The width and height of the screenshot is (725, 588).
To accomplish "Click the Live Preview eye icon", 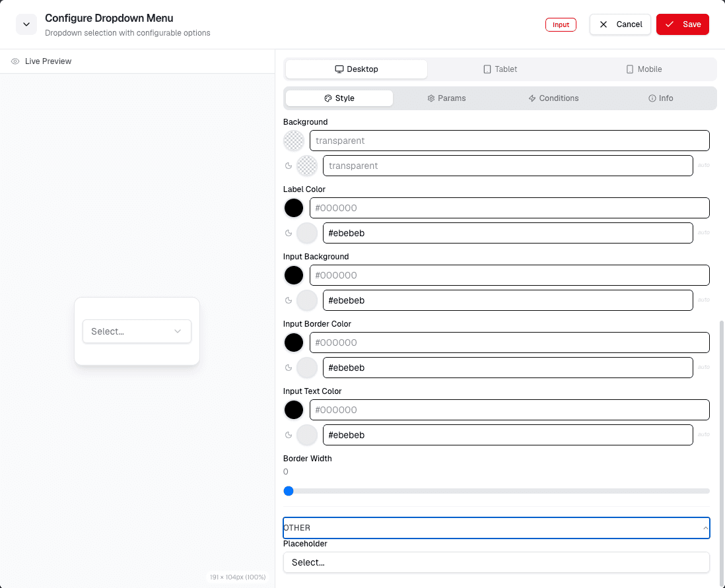I will pos(15,61).
